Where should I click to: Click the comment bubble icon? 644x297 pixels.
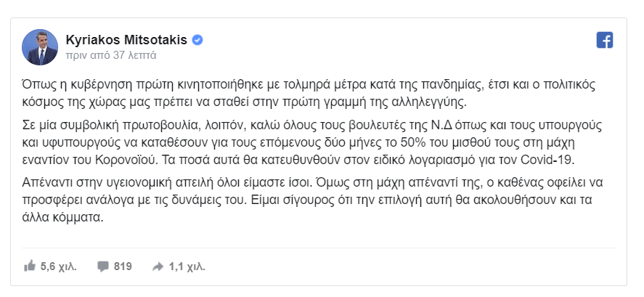pyautogui.click(x=102, y=267)
